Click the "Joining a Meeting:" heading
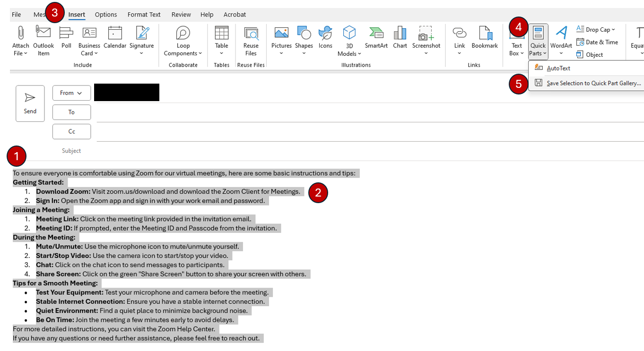This screenshot has width=644, height=351. 41,210
